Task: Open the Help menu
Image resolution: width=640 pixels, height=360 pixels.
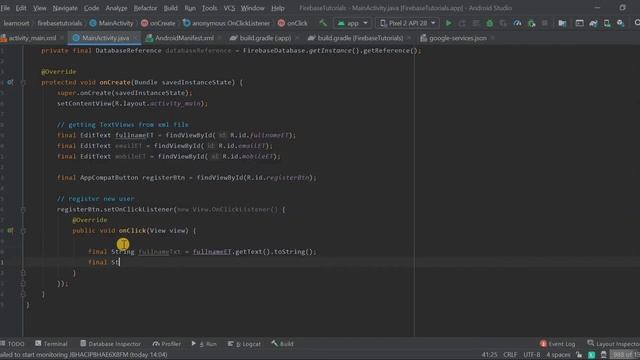Action: click(278, 8)
